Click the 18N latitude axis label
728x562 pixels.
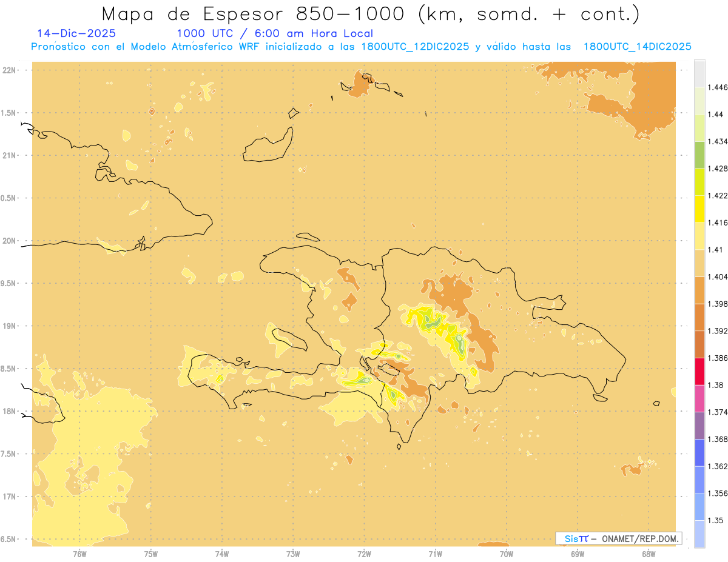(10, 412)
